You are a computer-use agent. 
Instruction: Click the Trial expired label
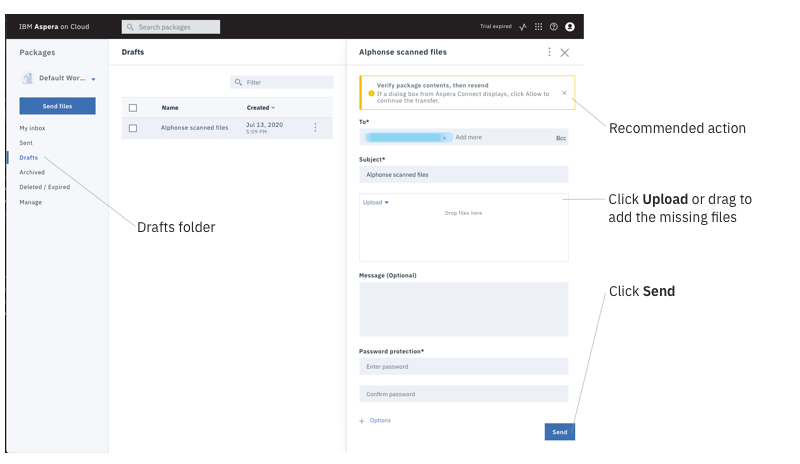tap(495, 27)
